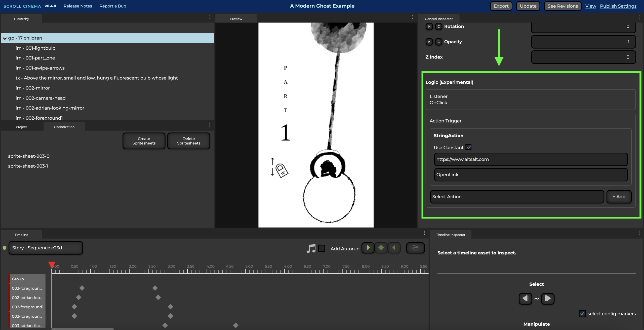Image resolution: width=644 pixels, height=330 pixels.
Task: Click the Create Spritesheets button
Action: [x=144, y=141]
